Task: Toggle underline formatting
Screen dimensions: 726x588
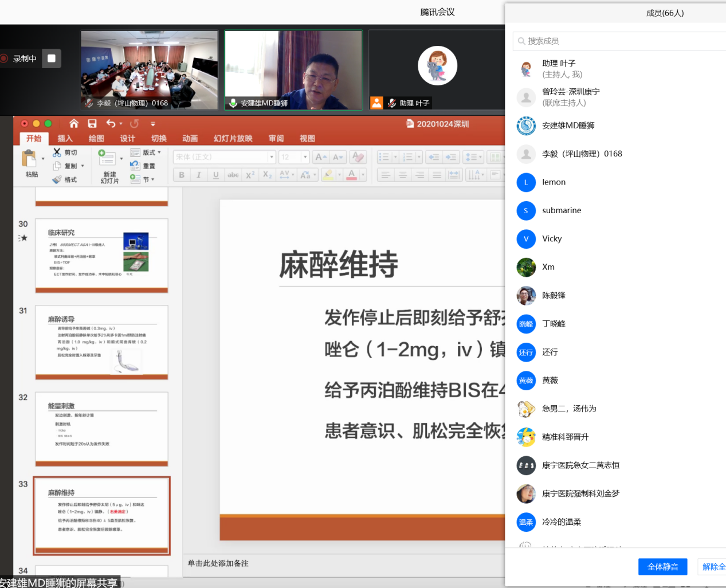Action: coord(216,175)
